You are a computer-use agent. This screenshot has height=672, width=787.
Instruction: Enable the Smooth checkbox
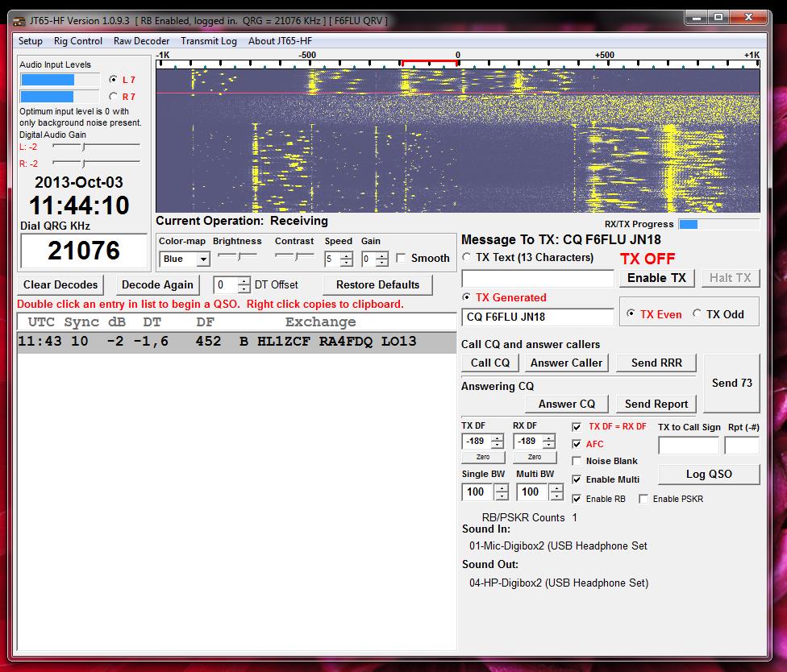pos(401,258)
